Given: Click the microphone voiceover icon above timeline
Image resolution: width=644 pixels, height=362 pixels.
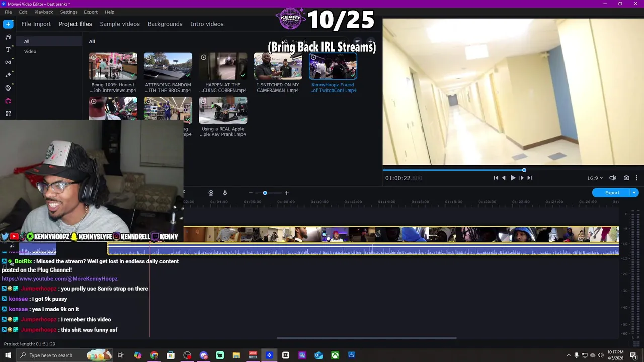Looking at the screenshot, I should (225, 193).
